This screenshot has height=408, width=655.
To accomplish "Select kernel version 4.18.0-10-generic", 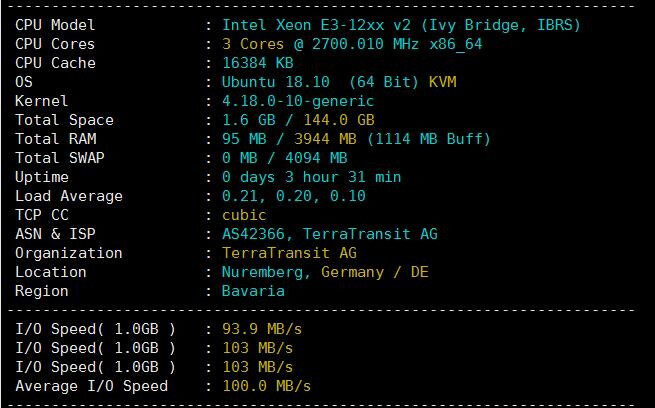I will coord(297,100).
